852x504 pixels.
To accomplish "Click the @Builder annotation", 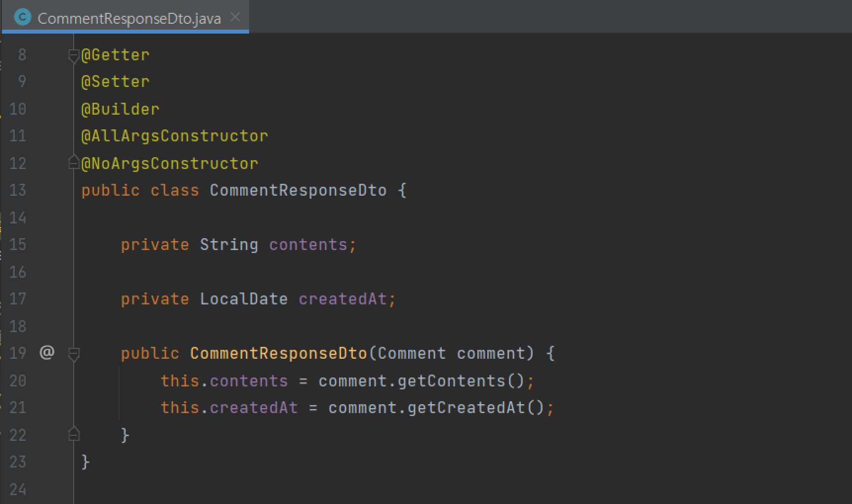I will [120, 109].
